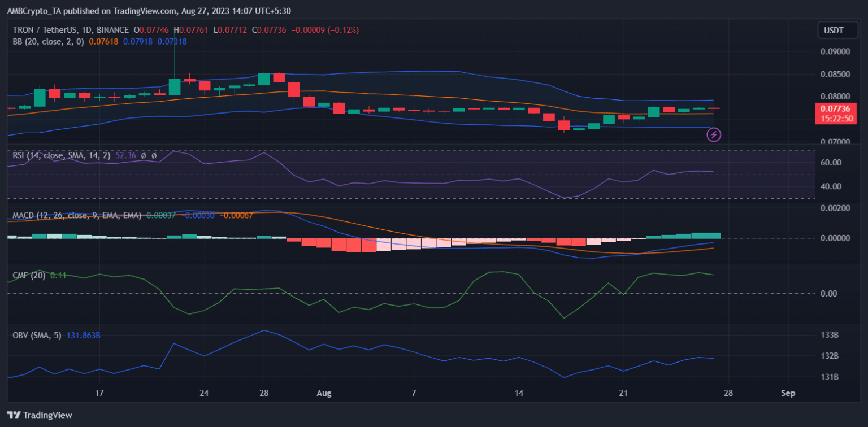Screen dimensions: 868x427
Task: Click the 133B level on the OBV scale
Action: (830, 335)
